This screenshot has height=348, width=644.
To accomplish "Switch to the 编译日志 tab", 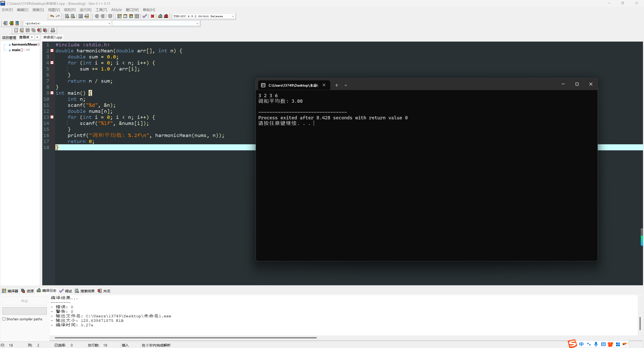I will [47, 291].
